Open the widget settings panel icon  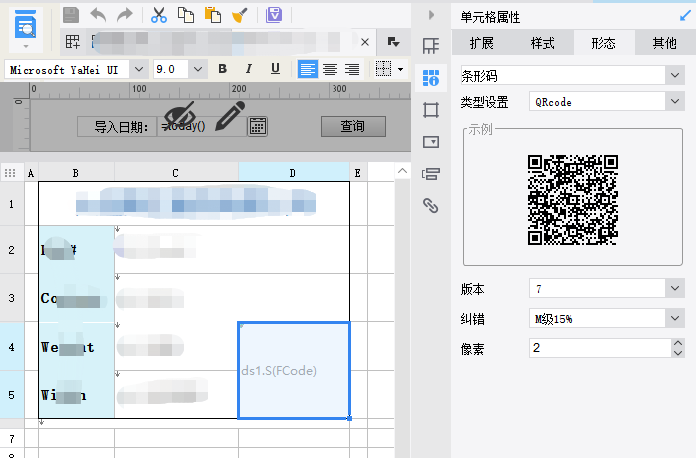[431, 142]
